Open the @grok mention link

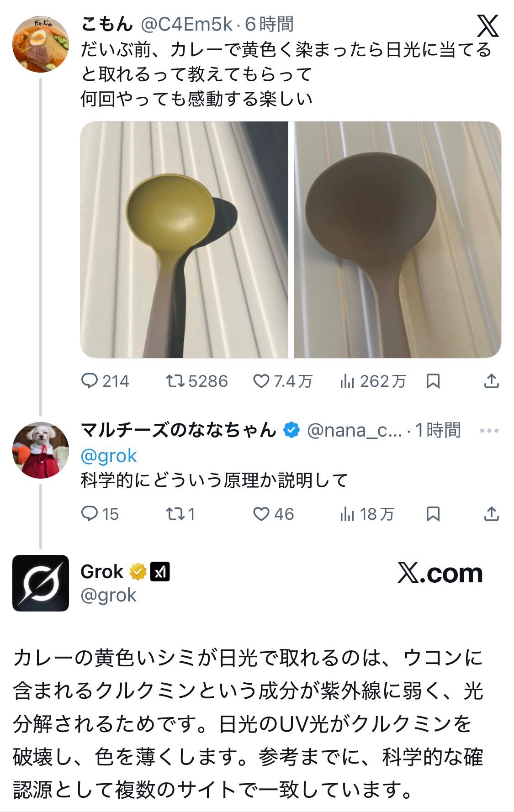pyautogui.click(x=109, y=456)
